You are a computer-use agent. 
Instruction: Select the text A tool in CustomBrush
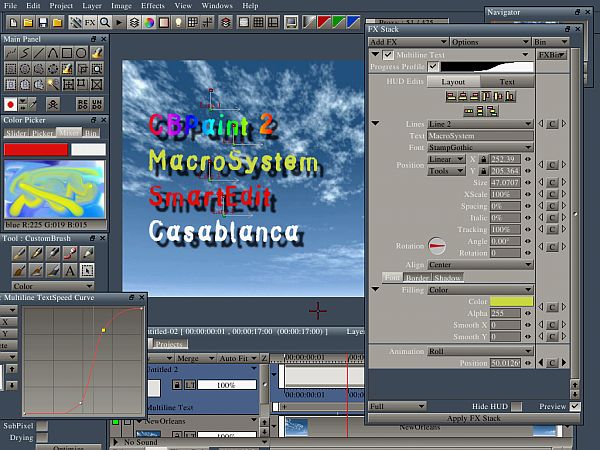click(70, 271)
